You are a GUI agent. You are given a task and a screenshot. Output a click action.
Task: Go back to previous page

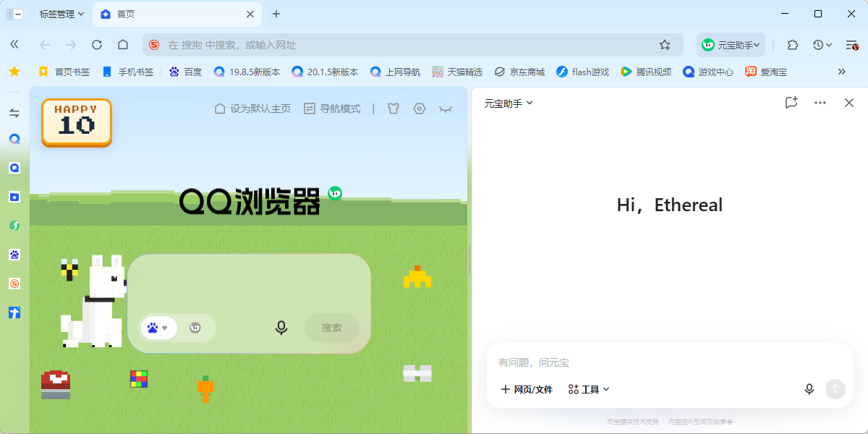pos(45,45)
